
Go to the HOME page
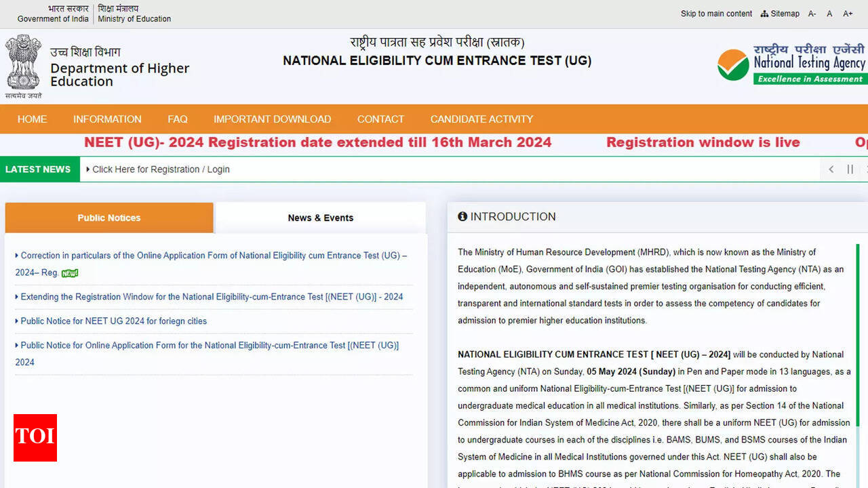point(32,119)
